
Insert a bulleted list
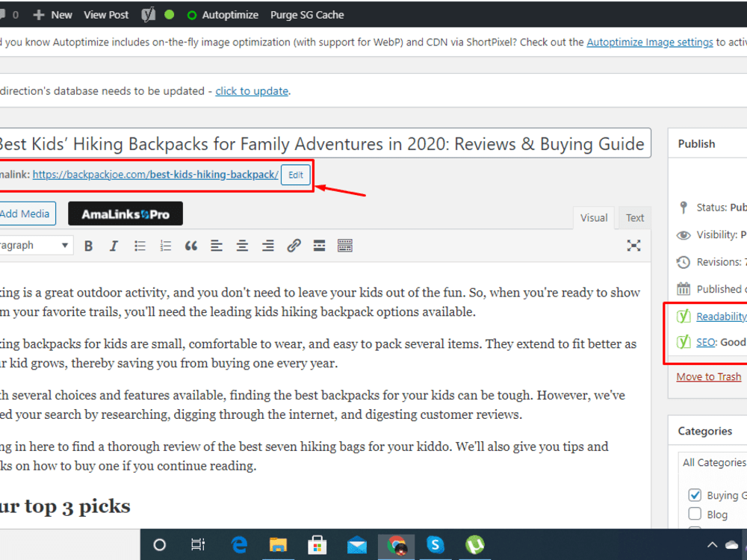point(140,246)
